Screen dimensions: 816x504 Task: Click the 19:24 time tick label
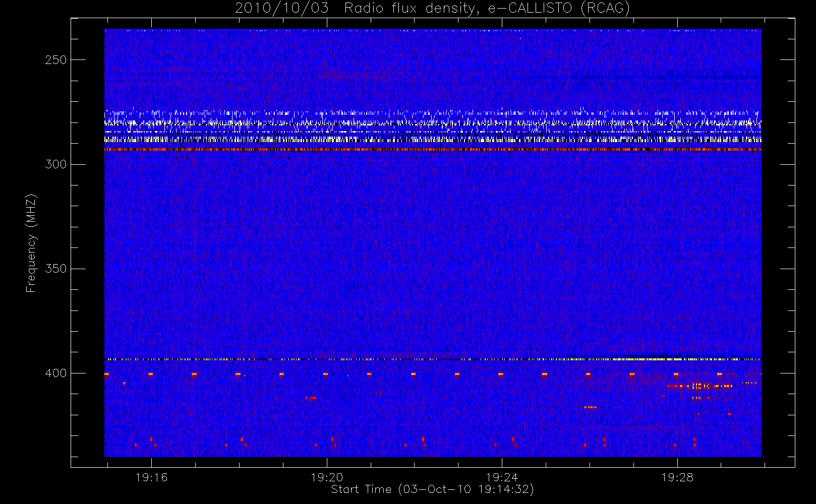[502, 477]
